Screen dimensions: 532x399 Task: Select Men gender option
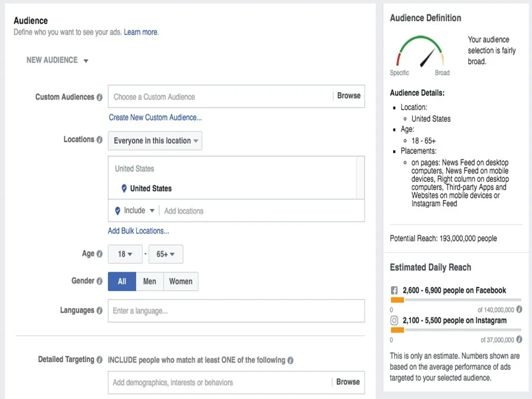[x=149, y=281]
